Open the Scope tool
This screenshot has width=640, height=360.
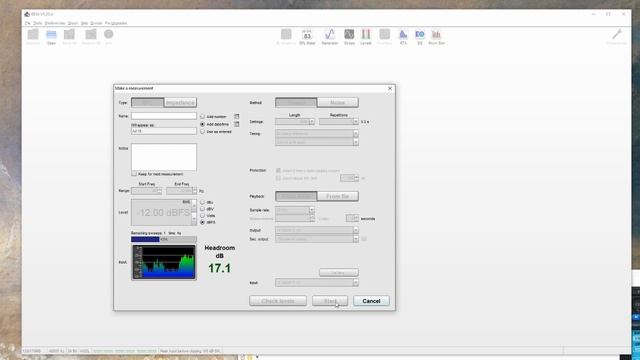tap(349, 36)
